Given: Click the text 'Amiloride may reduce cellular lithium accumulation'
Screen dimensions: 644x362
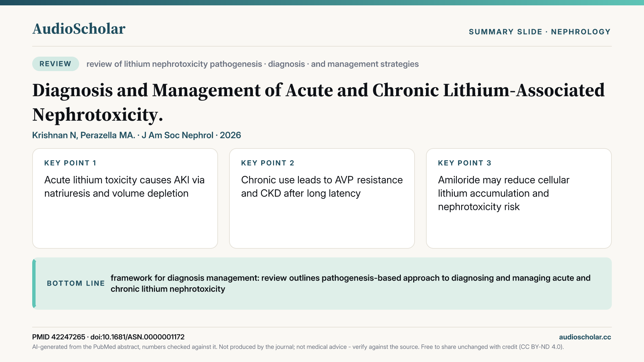Looking at the screenshot, I should click(503, 193).
